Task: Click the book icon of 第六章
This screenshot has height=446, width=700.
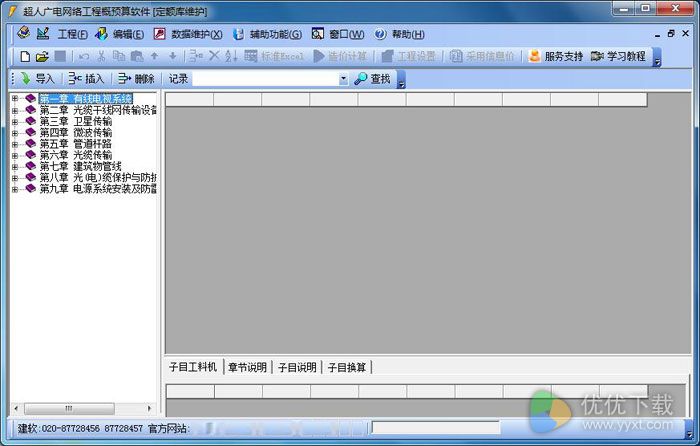Action: pyautogui.click(x=30, y=154)
